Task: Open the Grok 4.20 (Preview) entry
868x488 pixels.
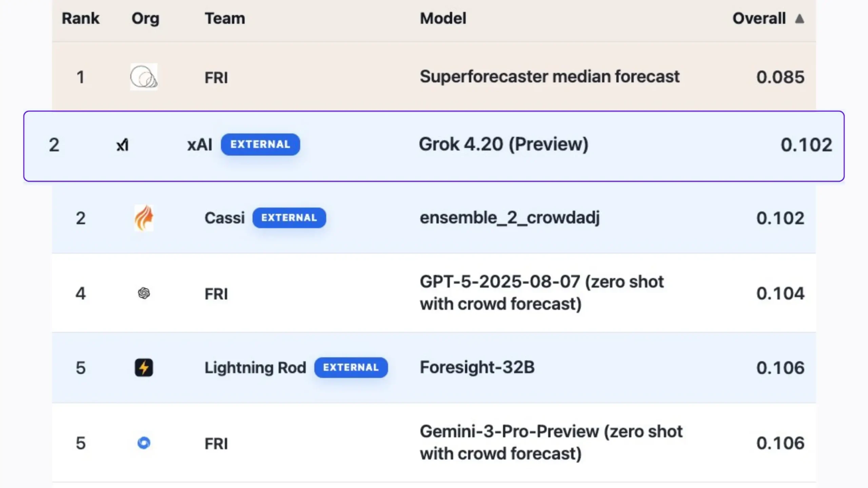Action: [504, 144]
